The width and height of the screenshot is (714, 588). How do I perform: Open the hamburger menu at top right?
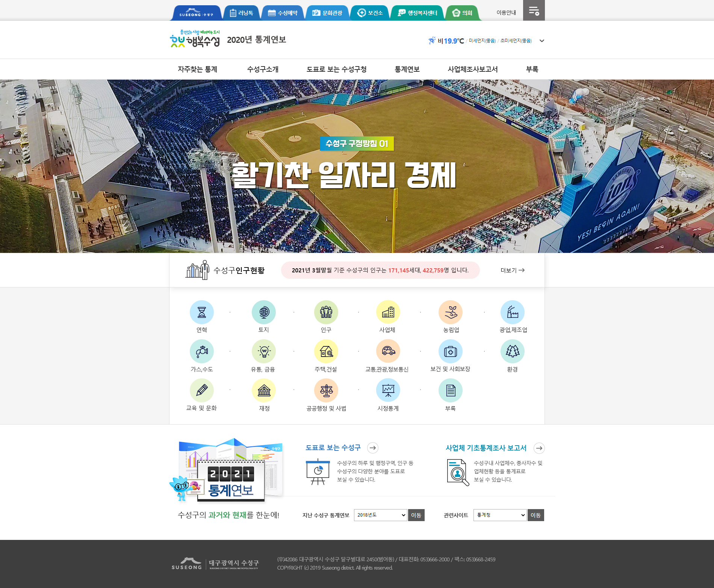pos(534,11)
